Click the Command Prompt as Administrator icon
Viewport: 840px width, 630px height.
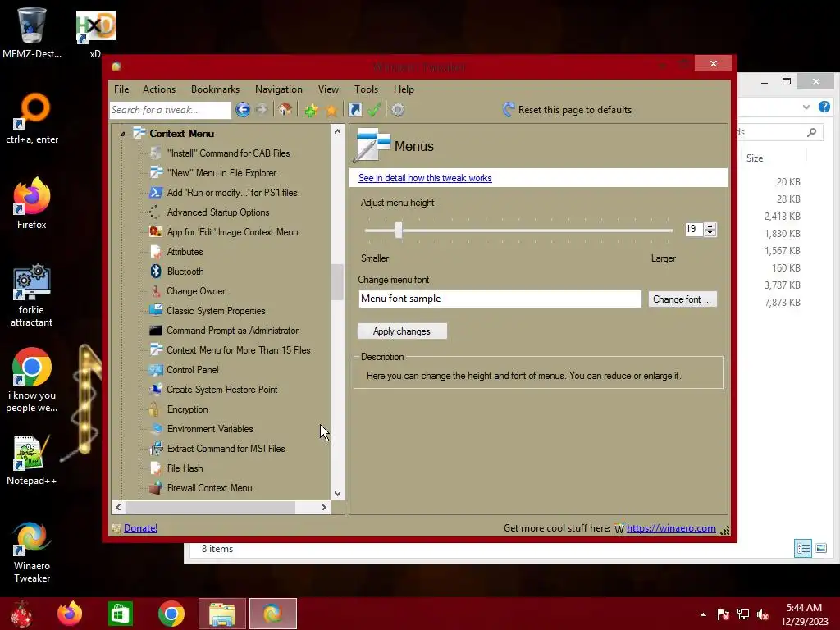pyautogui.click(x=156, y=331)
